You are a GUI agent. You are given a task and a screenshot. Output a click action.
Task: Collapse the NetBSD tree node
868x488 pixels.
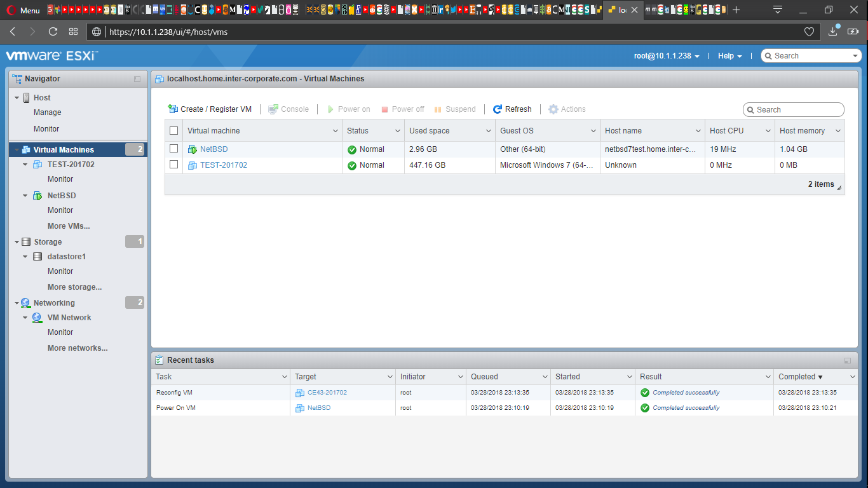(25, 196)
